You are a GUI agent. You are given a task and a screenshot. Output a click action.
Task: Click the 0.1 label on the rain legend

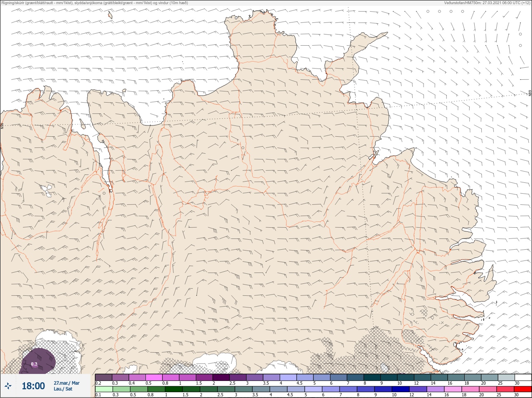[98, 395]
